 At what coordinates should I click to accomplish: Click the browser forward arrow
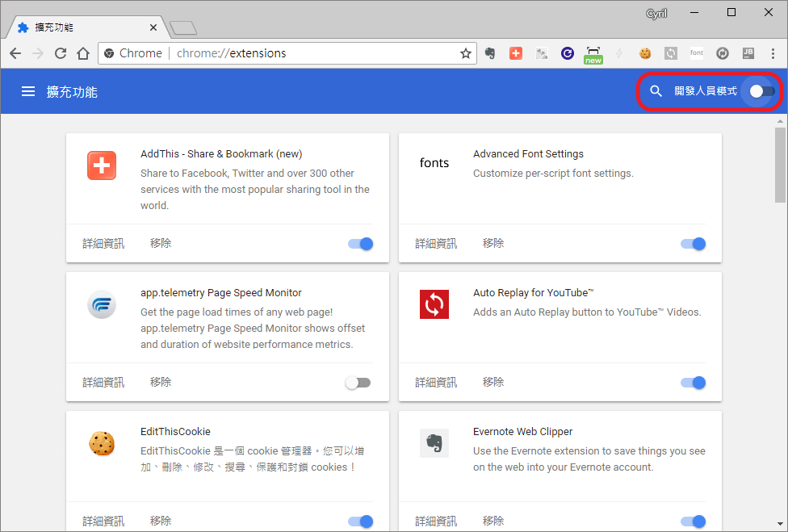click(38, 53)
